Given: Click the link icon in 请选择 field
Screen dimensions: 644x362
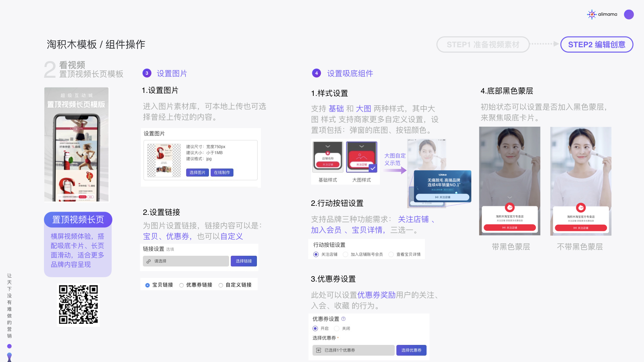Looking at the screenshot, I should [149, 261].
